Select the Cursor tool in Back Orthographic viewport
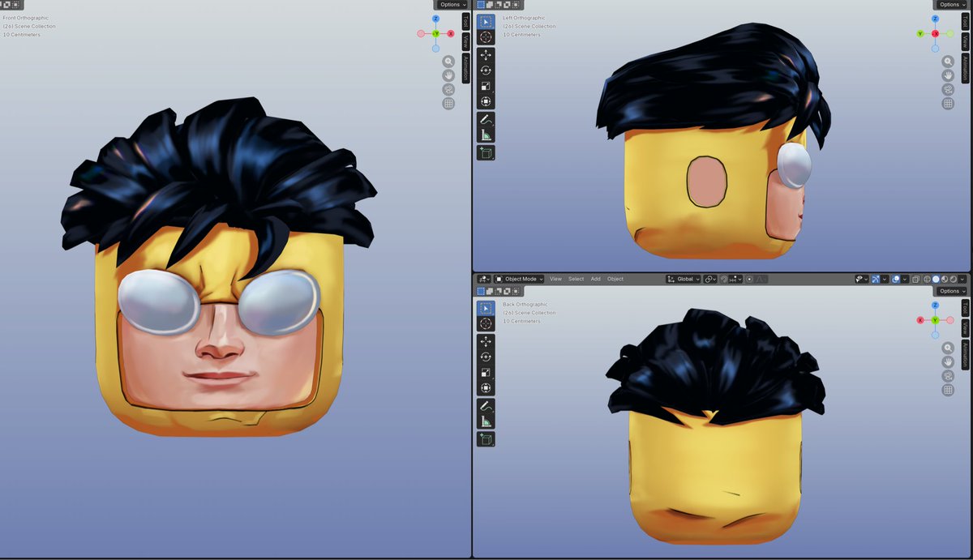973x560 pixels. pyautogui.click(x=486, y=323)
